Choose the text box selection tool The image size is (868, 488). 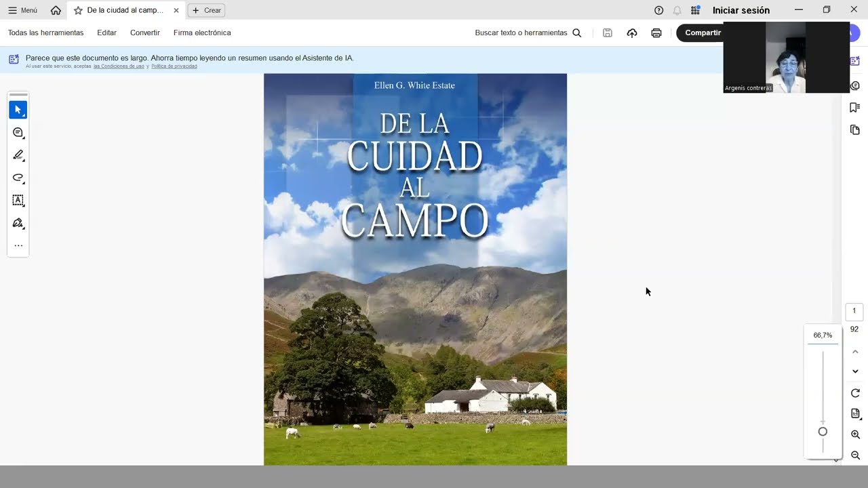point(18,201)
